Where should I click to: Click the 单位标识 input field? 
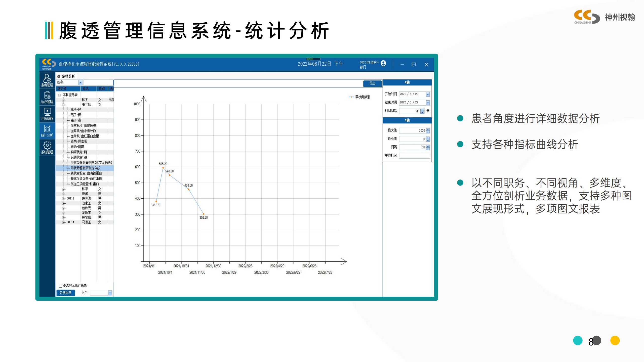click(415, 156)
